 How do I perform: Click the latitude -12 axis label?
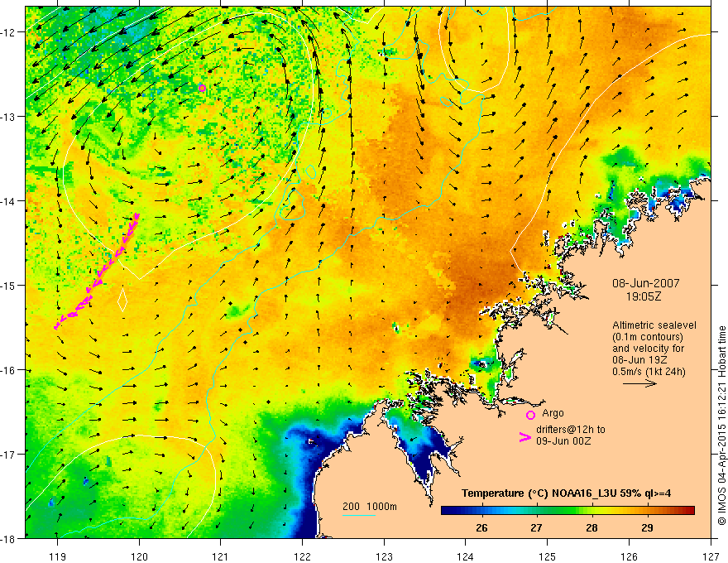(9, 32)
